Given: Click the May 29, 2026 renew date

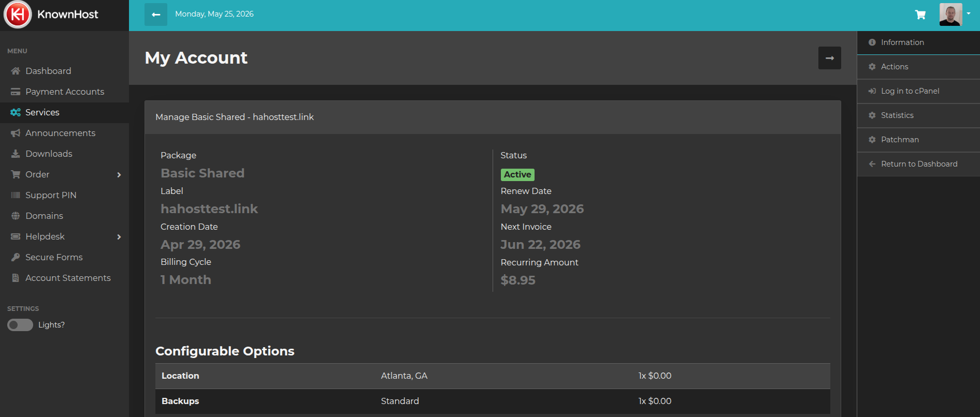Looking at the screenshot, I should (x=542, y=209).
